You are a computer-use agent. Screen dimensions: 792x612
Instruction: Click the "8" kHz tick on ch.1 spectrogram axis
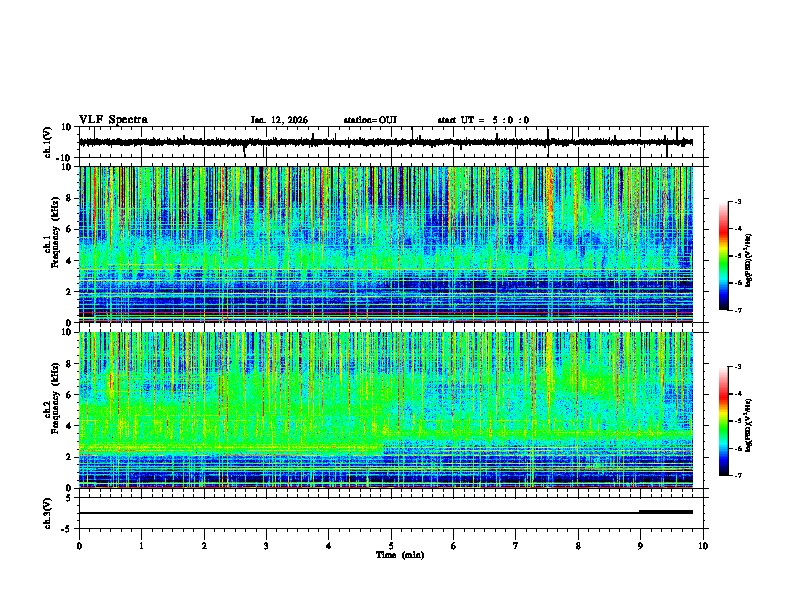(70, 198)
